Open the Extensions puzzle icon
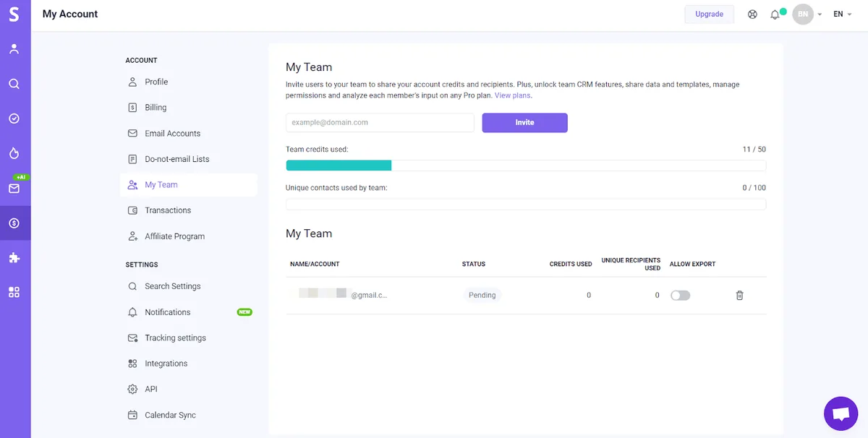This screenshot has height=438, width=868. pos(15,257)
